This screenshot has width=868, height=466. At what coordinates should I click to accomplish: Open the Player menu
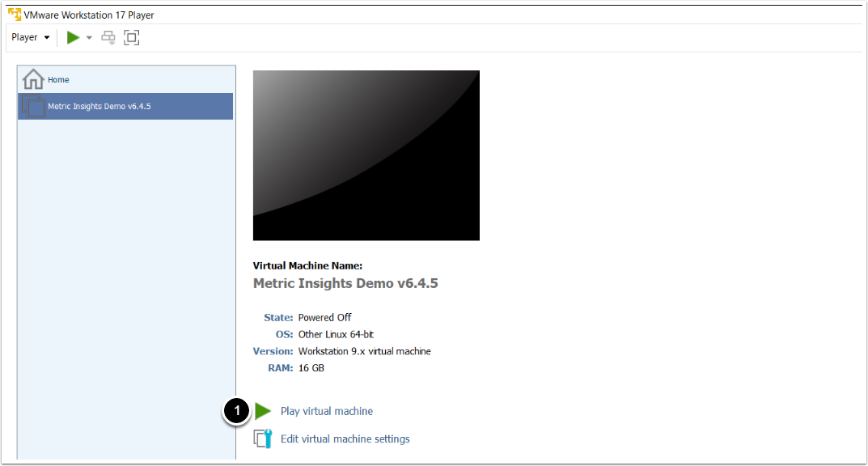pyautogui.click(x=31, y=37)
